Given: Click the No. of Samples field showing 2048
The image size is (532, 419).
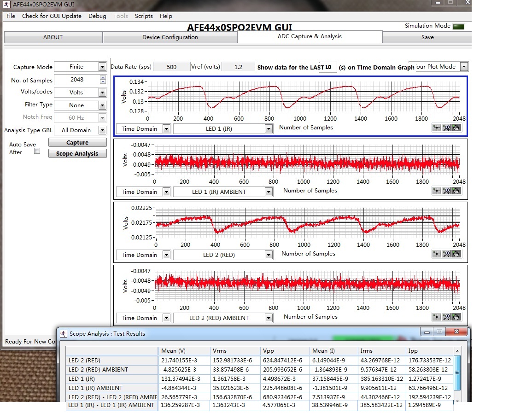Looking at the screenshot, I should pos(77,79).
